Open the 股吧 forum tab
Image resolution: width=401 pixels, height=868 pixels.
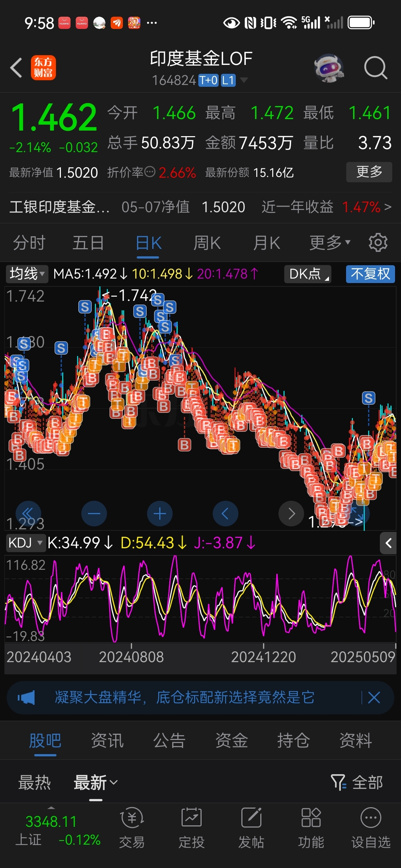[45, 741]
